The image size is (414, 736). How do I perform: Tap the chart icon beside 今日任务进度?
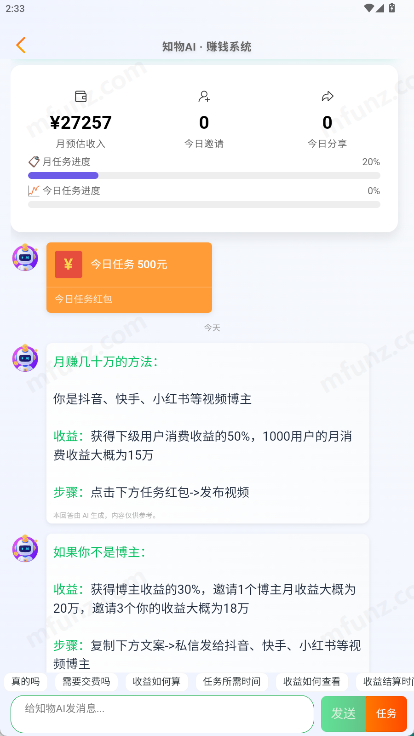34,191
